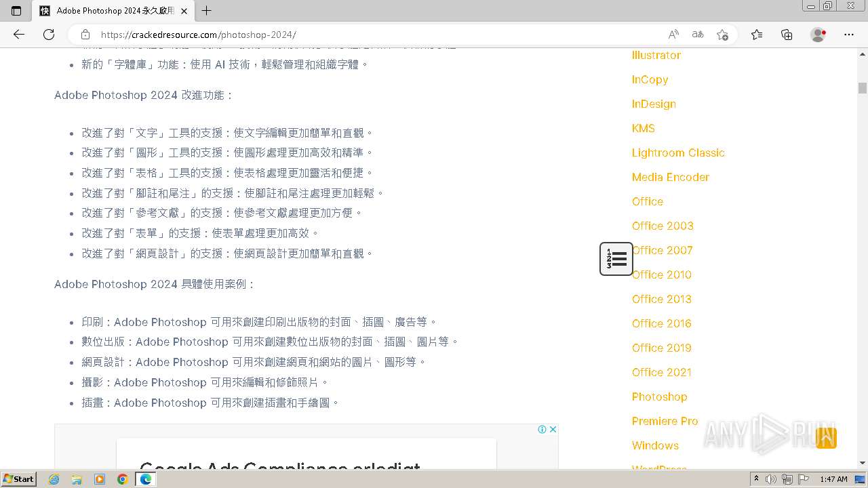
Task: Open the ad info icon
Action: point(542,429)
